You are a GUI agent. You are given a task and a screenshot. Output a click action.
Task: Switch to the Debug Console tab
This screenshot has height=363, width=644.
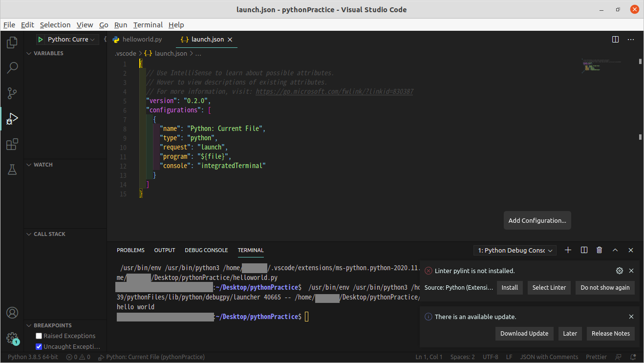206,250
